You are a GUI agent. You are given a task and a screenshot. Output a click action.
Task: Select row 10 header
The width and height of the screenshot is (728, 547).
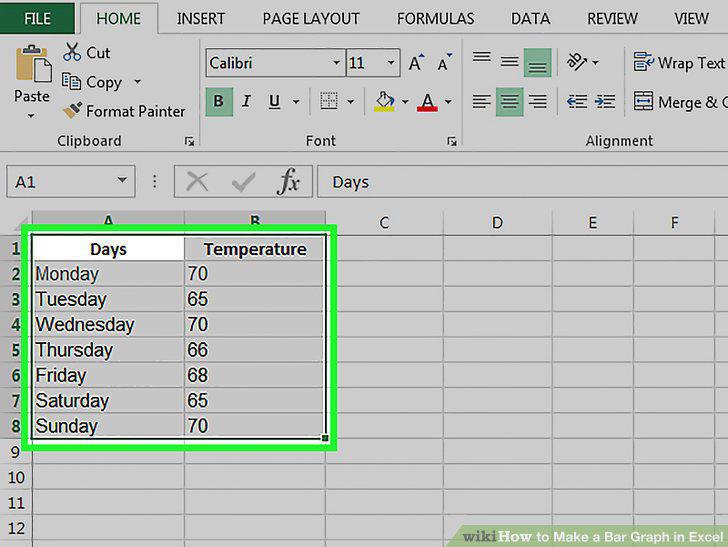pyautogui.click(x=16, y=477)
